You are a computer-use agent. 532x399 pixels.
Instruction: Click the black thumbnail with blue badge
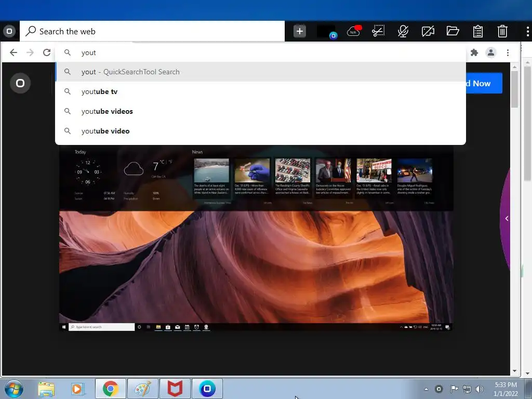click(x=327, y=31)
